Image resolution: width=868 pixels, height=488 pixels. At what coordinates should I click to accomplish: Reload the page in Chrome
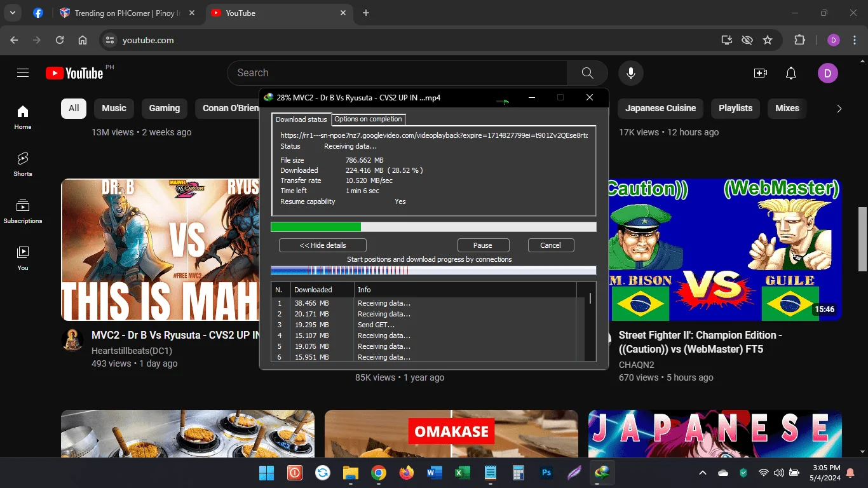coord(60,40)
